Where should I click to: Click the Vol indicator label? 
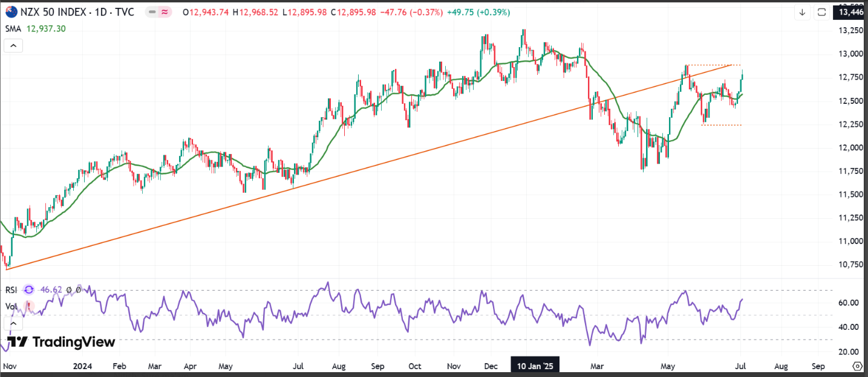(11, 306)
